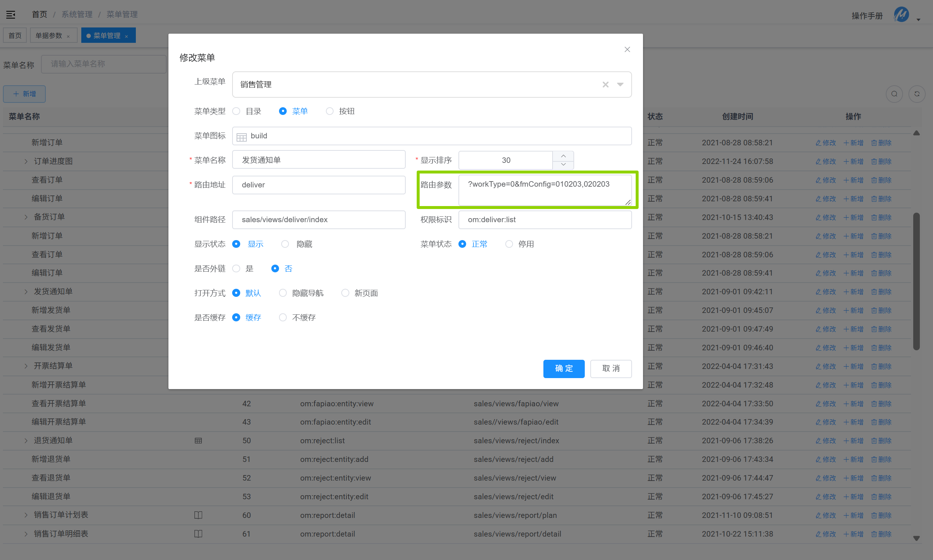The width and height of the screenshot is (933, 560).
Task: Click 系统管理 in the breadcrumb
Action: (77, 14)
